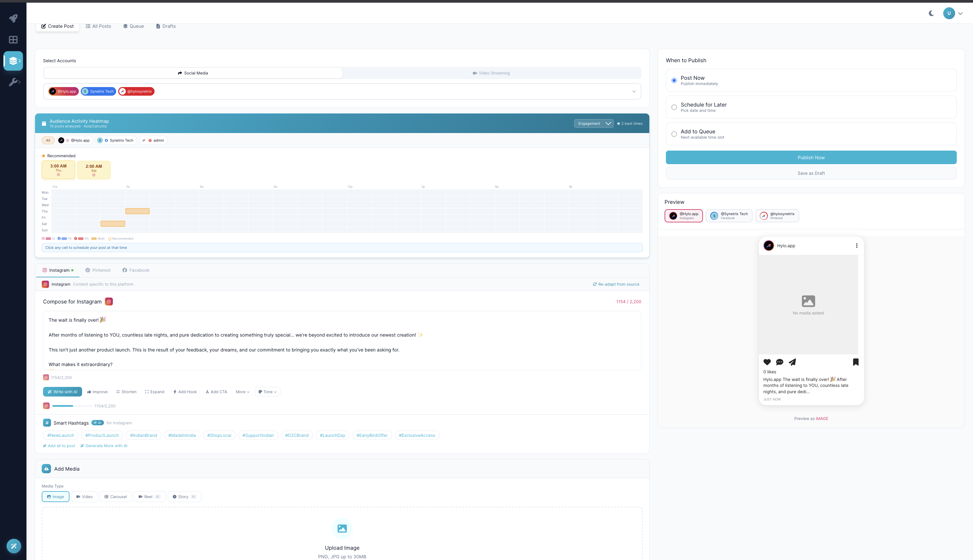Screen dimensions: 973x560
Task: Click the heart like icon in preview
Action: coord(767,362)
